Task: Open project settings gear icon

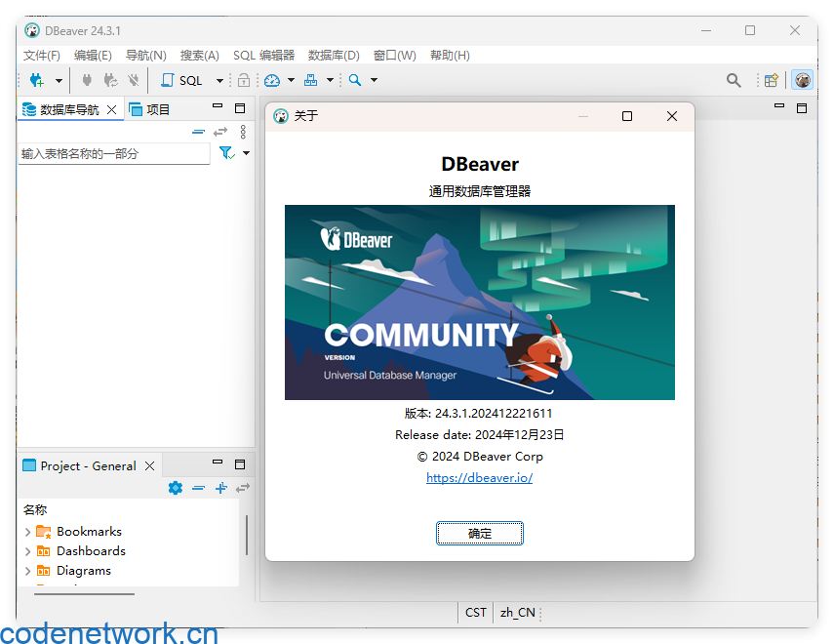Action: tap(176, 488)
